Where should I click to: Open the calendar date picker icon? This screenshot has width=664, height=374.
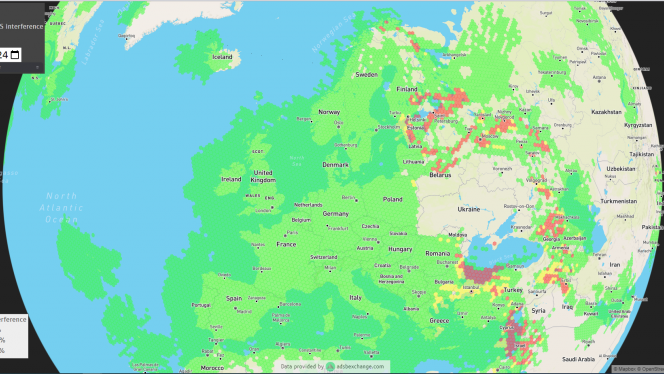(x=15, y=55)
